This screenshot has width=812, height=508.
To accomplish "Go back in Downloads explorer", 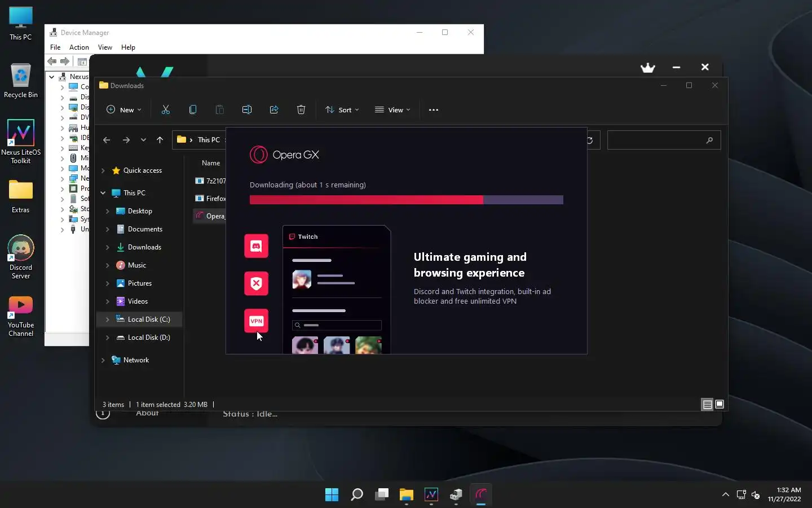I will coord(107,140).
